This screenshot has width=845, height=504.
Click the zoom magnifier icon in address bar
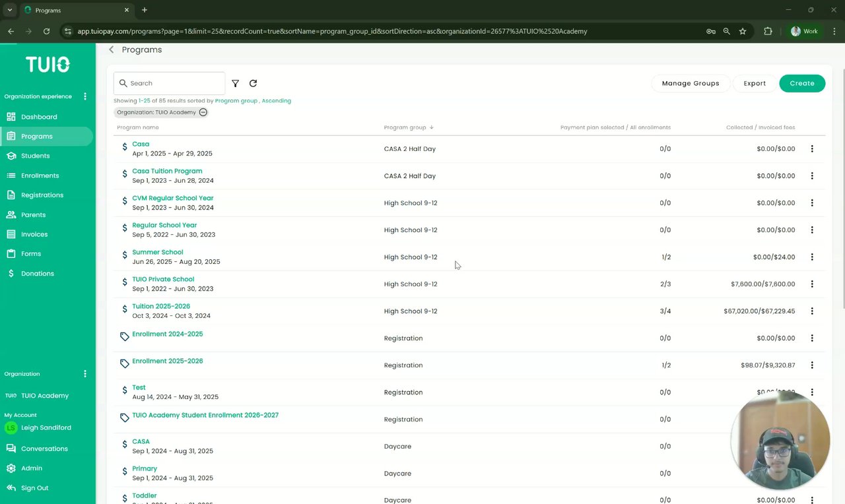pos(727,31)
